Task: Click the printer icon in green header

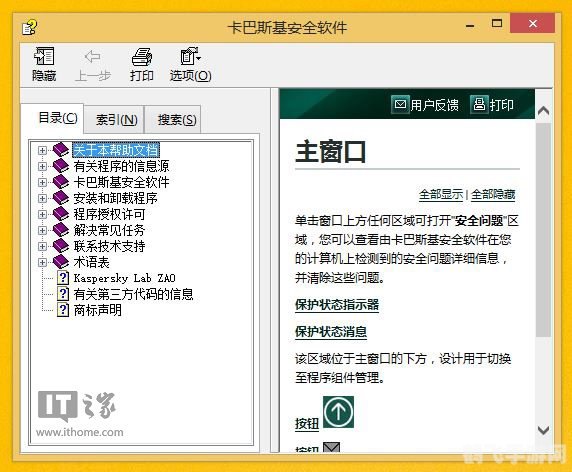Action: click(479, 105)
